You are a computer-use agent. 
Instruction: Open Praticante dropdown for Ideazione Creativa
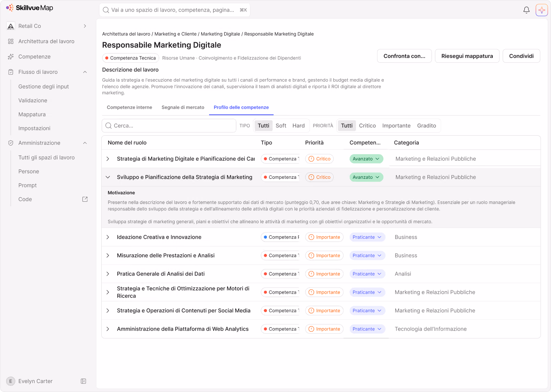point(367,237)
